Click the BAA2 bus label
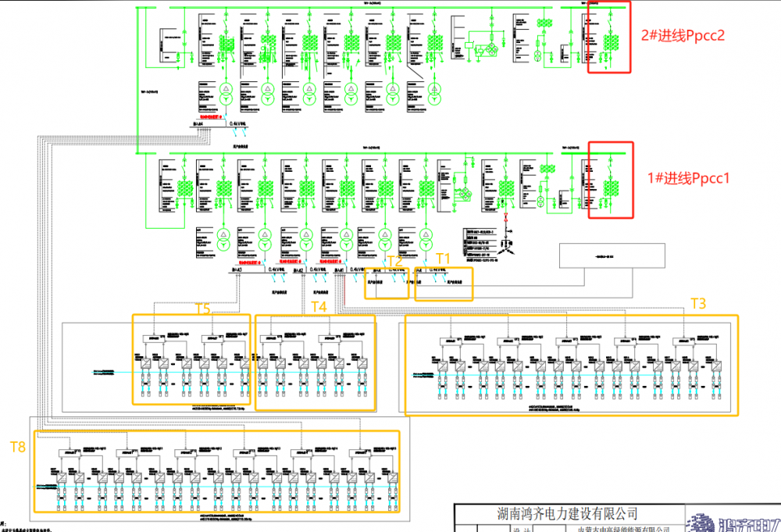The image size is (781, 532). point(298,270)
